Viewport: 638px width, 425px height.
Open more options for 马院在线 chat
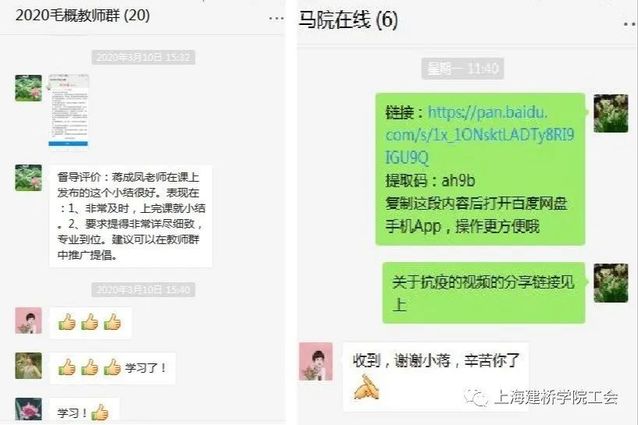tap(630, 24)
